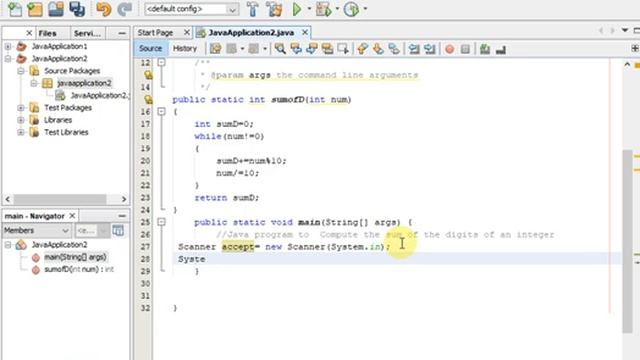Click editor vertical scrollbar thumb

tap(627, 241)
